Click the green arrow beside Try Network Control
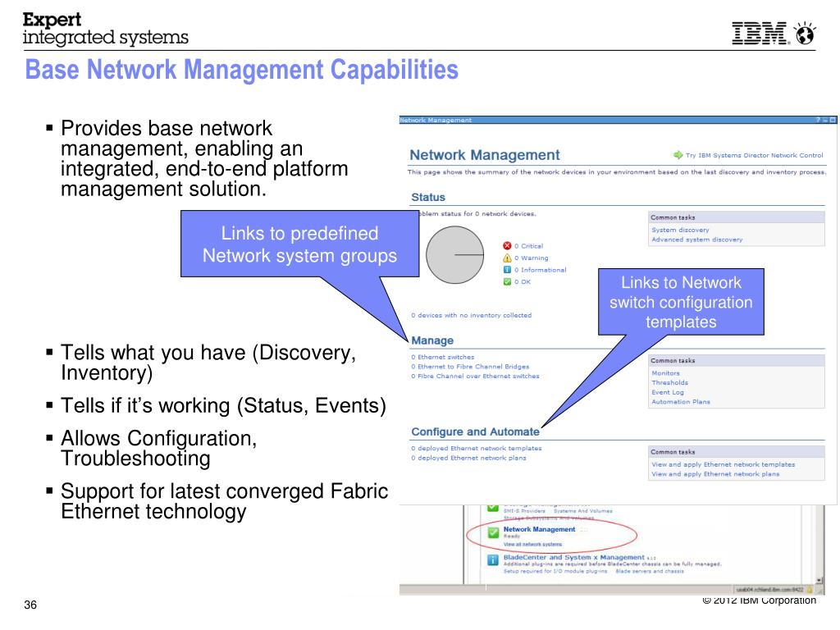 (x=678, y=155)
